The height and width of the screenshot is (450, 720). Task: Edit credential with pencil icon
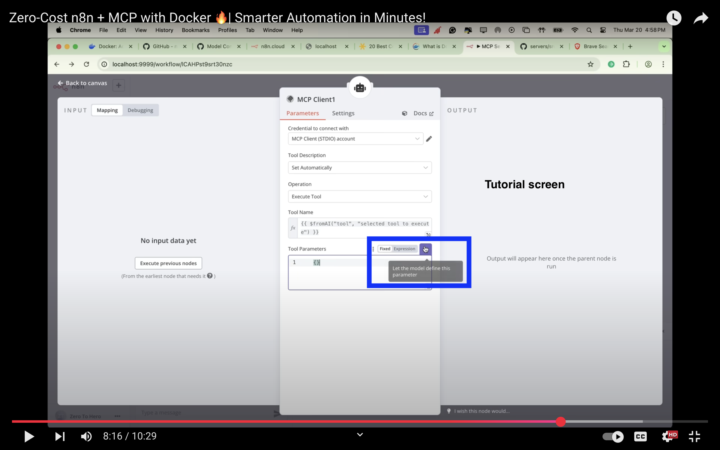pyautogui.click(x=429, y=139)
